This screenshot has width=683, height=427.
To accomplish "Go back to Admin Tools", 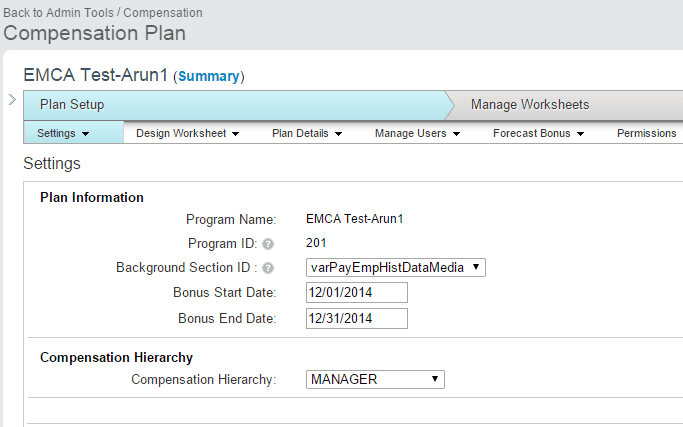I will tap(59, 13).
